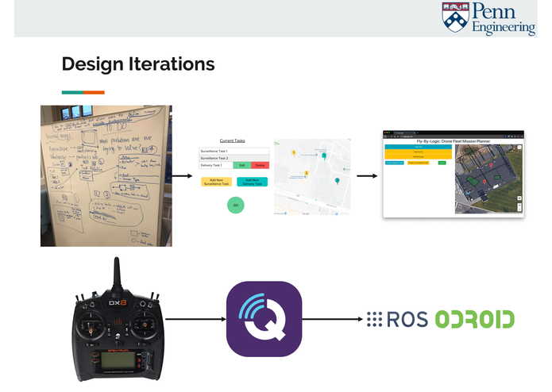Select 'Surveillance Task 2' row in mockup

coord(234,158)
